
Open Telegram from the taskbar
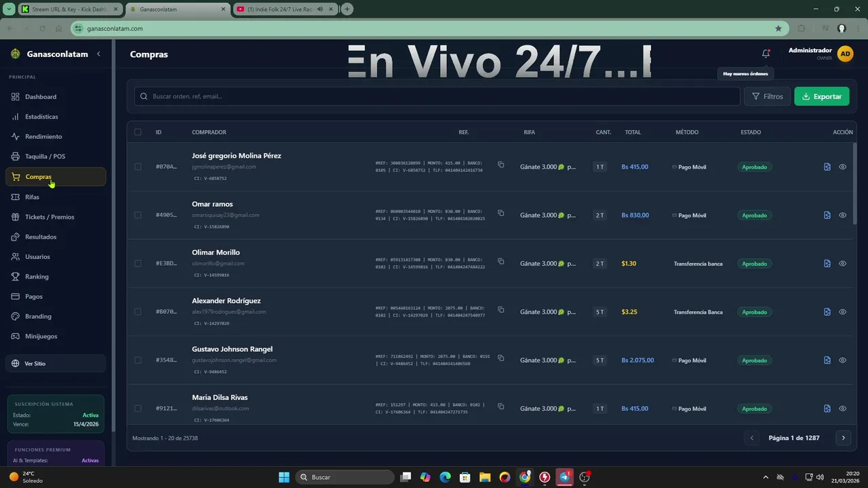click(x=565, y=477)
